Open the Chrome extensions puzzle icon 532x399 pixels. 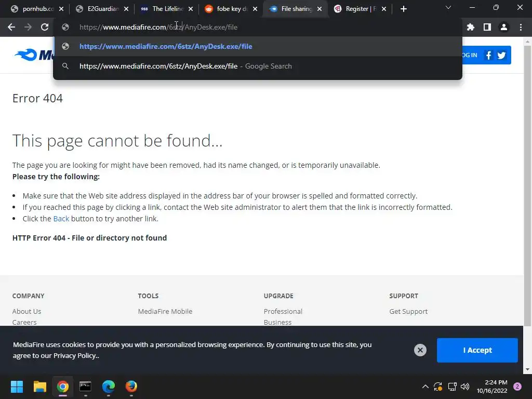click(471, 27)
